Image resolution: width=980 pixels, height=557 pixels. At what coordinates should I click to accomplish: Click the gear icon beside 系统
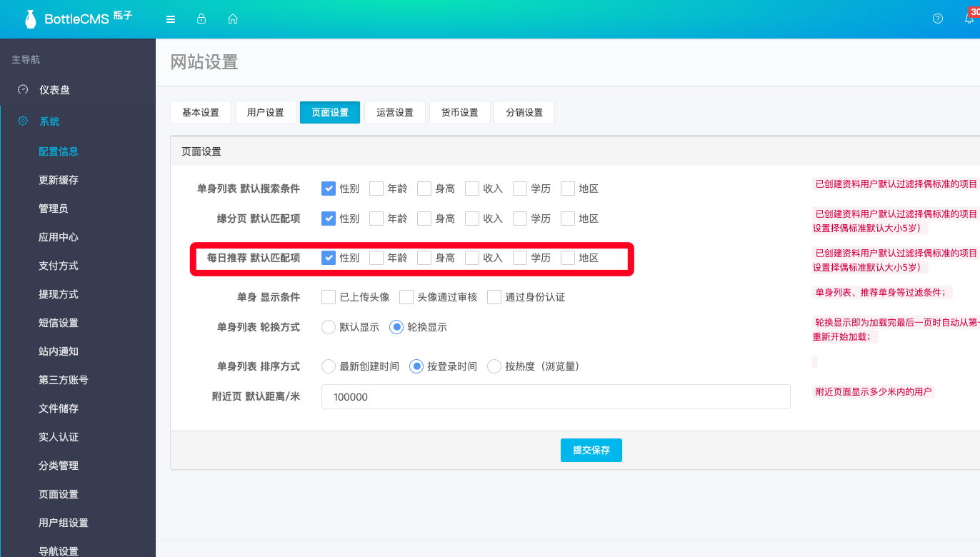[23, 121]
